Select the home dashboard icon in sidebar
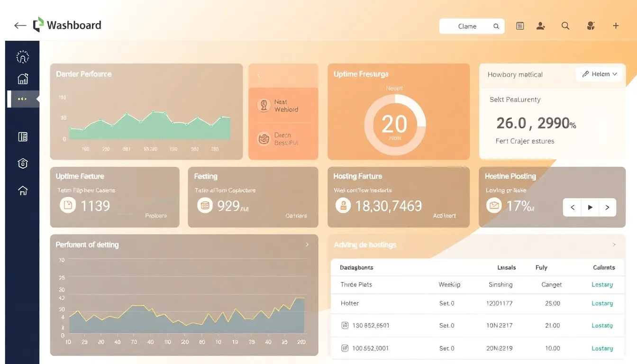This screenshot has height=364, width=637. tap(22, 79)
